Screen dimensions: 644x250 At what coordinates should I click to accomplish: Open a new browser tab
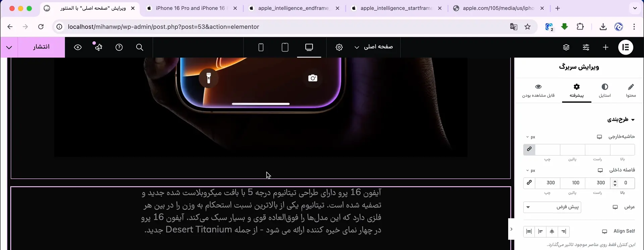[557, 8]
